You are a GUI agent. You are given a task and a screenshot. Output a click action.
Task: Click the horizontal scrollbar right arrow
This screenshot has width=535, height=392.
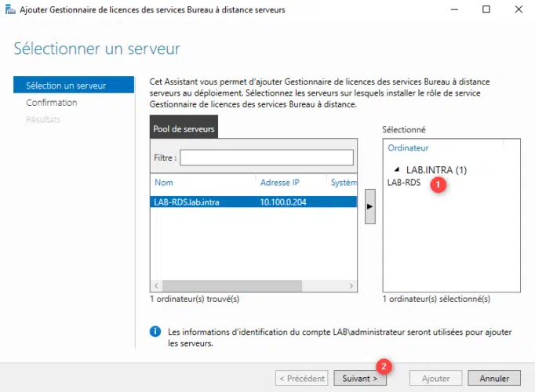coord(351,285)
